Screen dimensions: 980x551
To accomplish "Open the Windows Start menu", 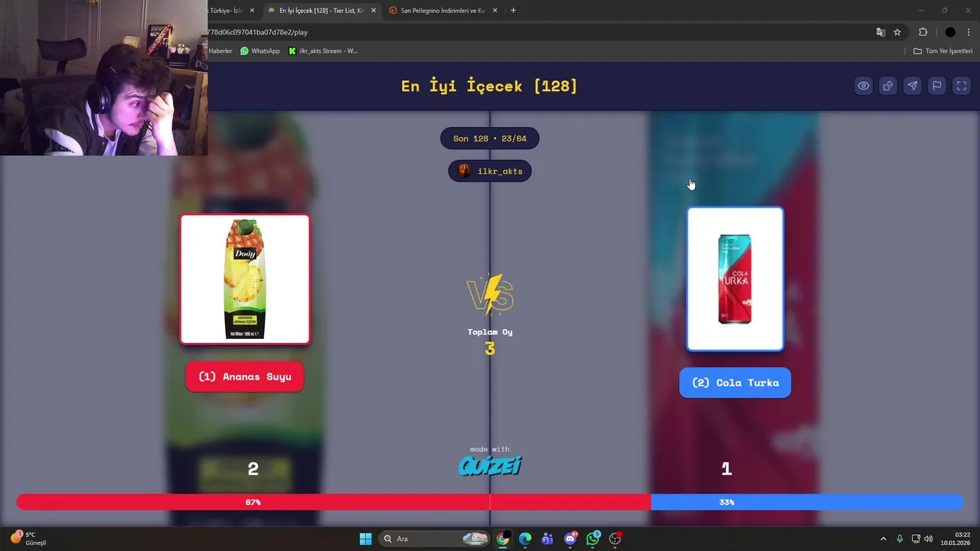I will pos(365,539).
